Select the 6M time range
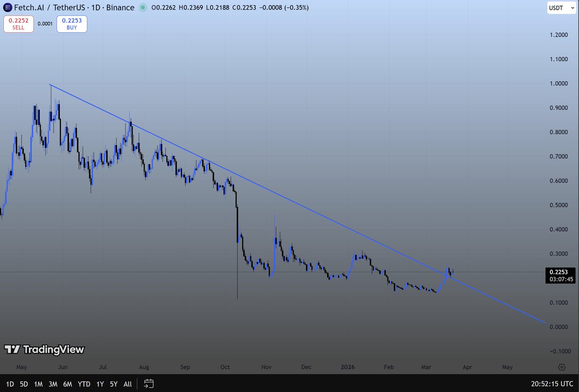The image size is (579, 392). [68, 384]
